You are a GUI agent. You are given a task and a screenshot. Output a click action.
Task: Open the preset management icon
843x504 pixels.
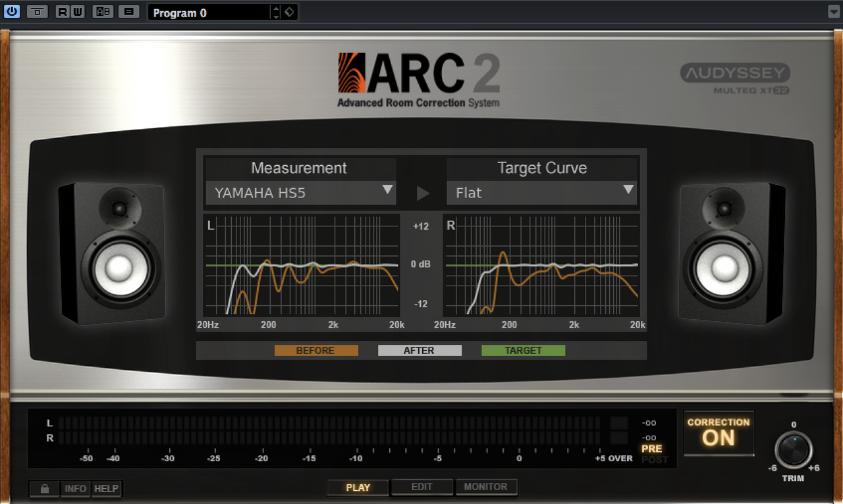(129, 12)
